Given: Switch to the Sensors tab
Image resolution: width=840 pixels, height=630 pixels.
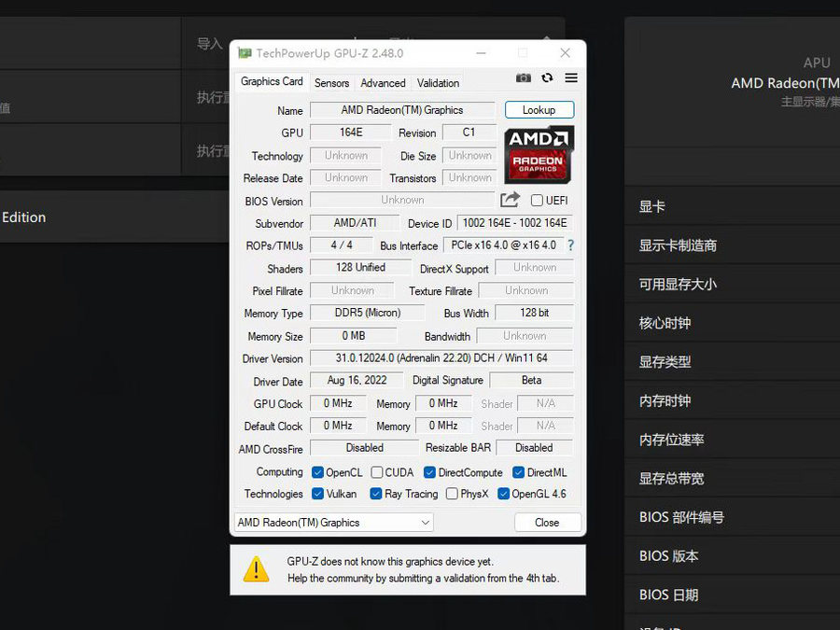Looking at the screenshot, I should tap(331, 83).
